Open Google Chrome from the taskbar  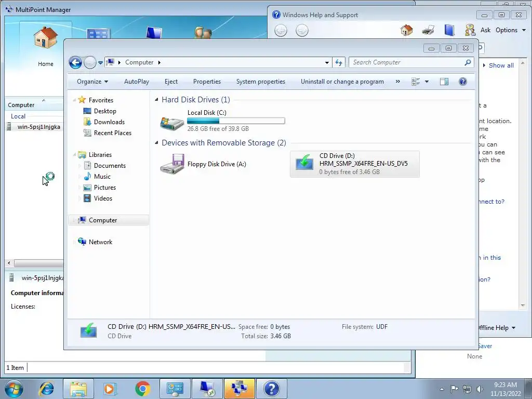click(142, 389)
